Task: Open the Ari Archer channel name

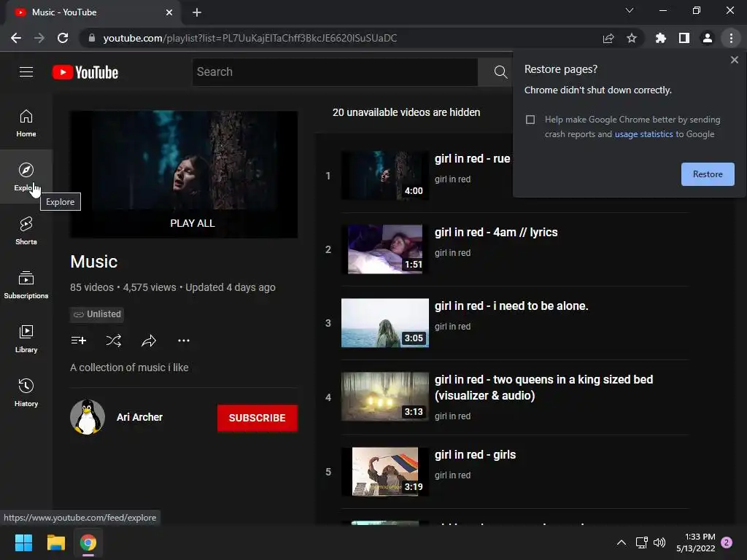Action: pos(139,417)
